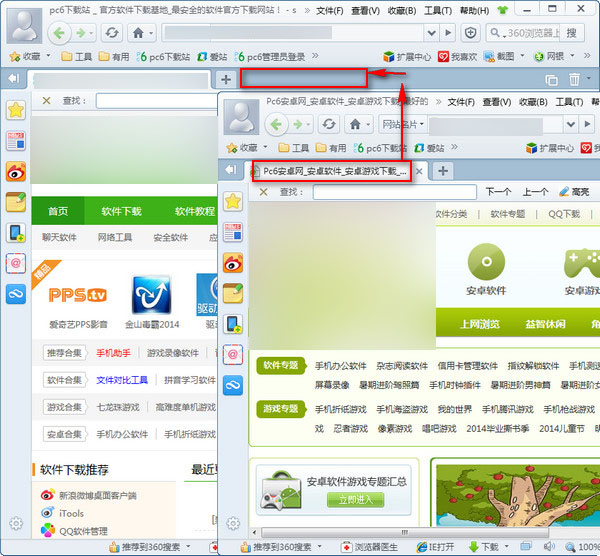Screen dimensions: 600x556
Task: Go to home page in the rear browser window
Action: point(139,33)
